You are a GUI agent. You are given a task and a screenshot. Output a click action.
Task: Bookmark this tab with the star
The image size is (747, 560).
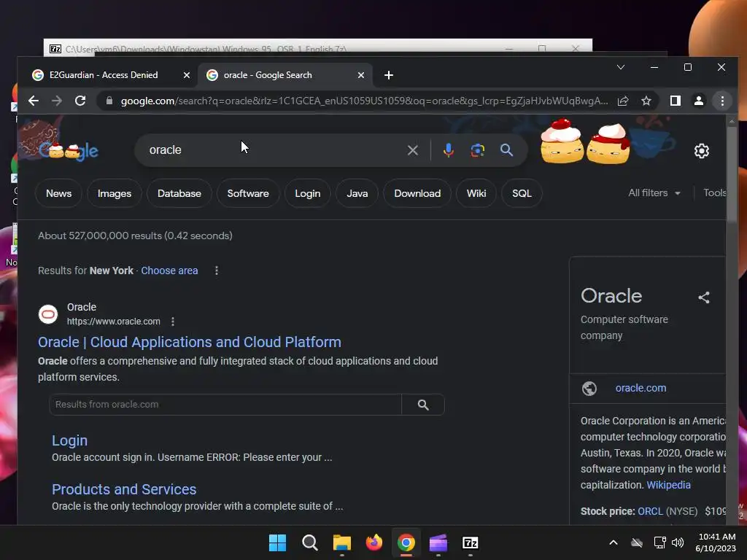[646, 101]
